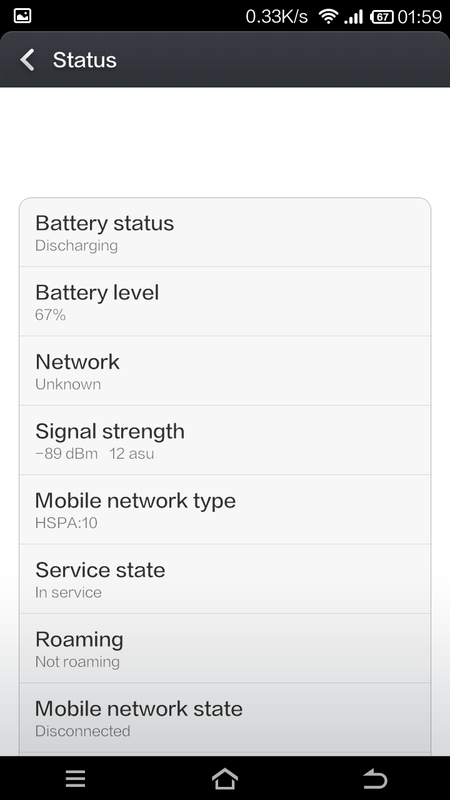Tap the back navigation button at bottom
Viewport: 450px width, 800px height.
[x=375, y=779]
